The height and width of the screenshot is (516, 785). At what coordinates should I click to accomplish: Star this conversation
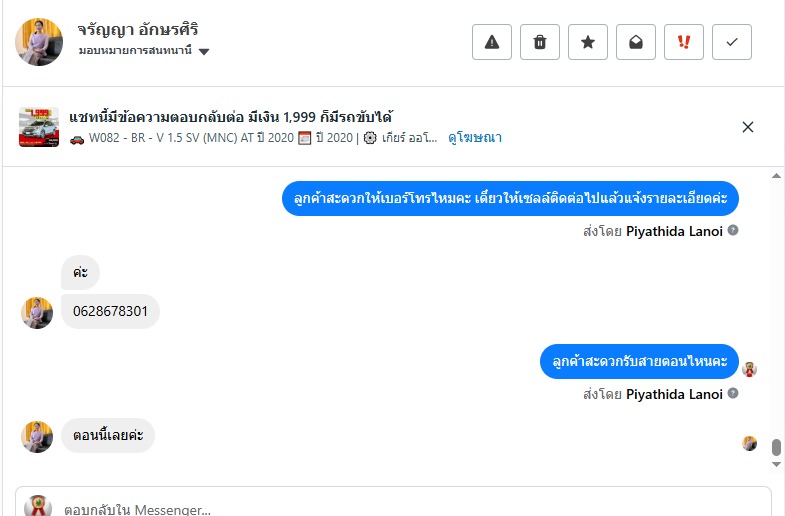tap(588, 42)
